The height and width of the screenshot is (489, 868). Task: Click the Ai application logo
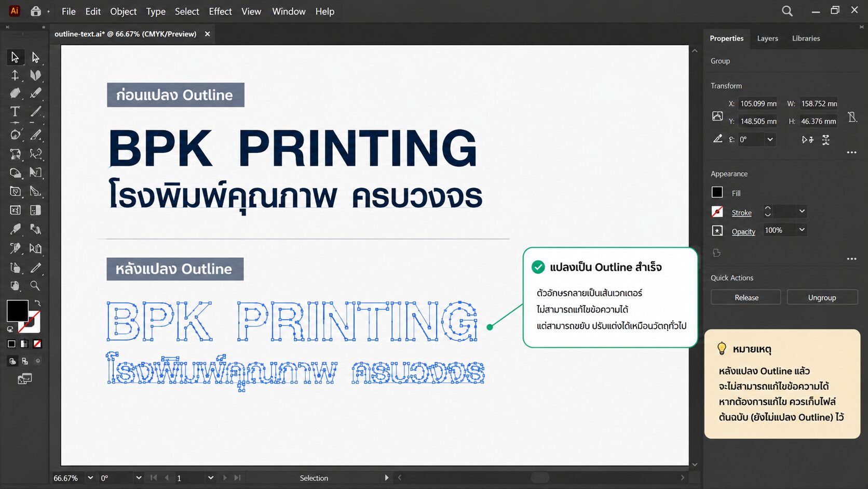15,10
